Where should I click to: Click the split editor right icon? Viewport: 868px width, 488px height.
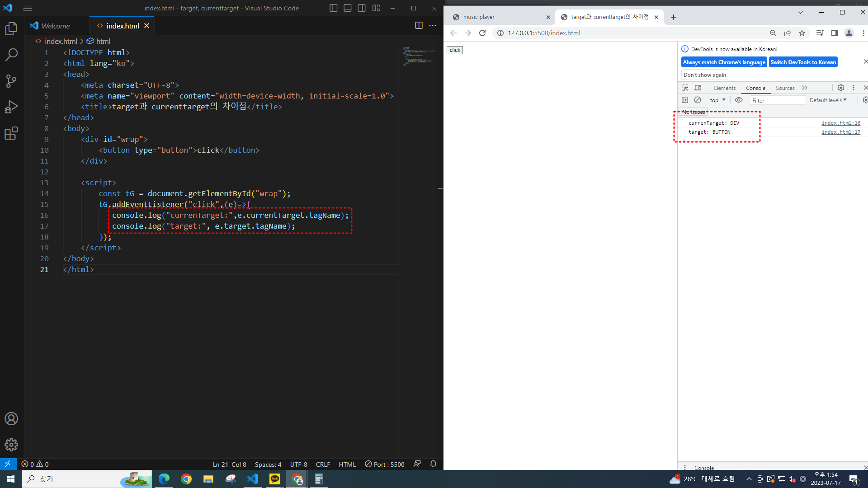click(x=419, y=26)
